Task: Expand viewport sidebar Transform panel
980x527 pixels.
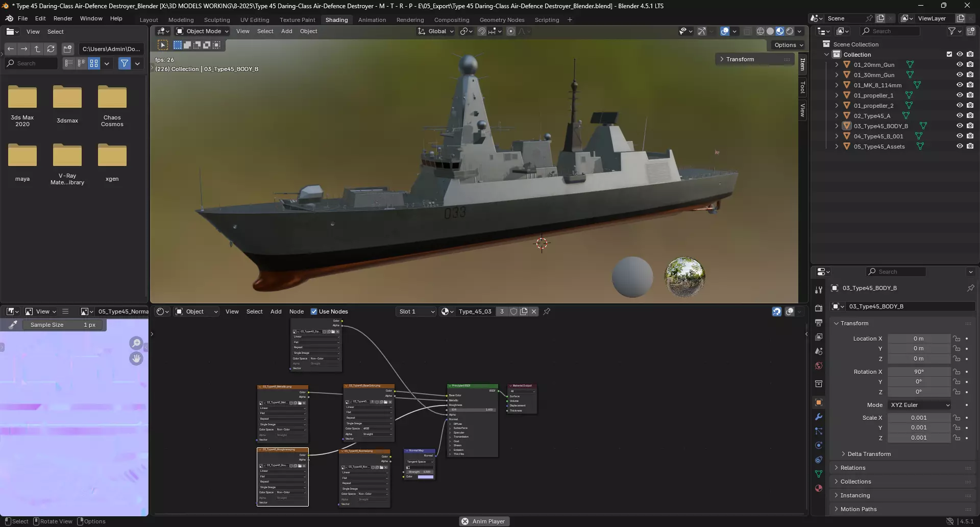Action: pos(740,59)
